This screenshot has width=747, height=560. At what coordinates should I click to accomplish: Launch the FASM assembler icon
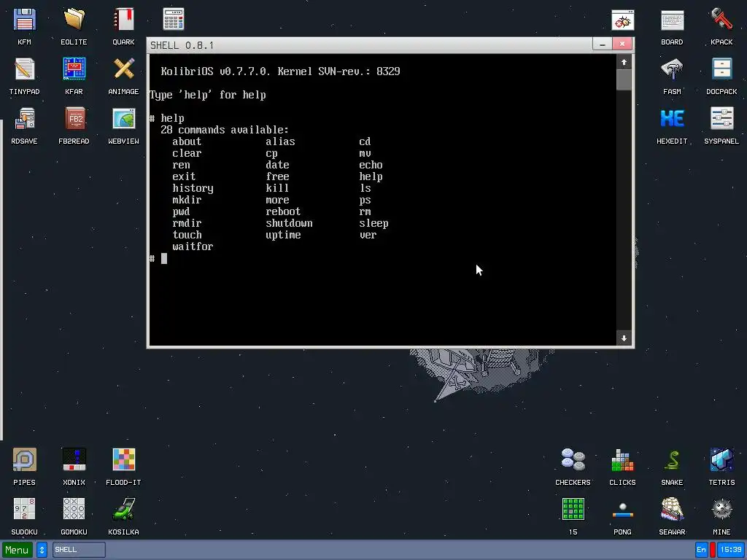coord(672,69)
